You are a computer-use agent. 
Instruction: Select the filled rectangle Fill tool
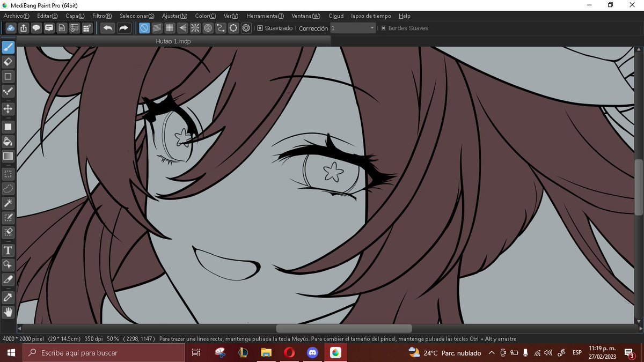pos(8,127)
